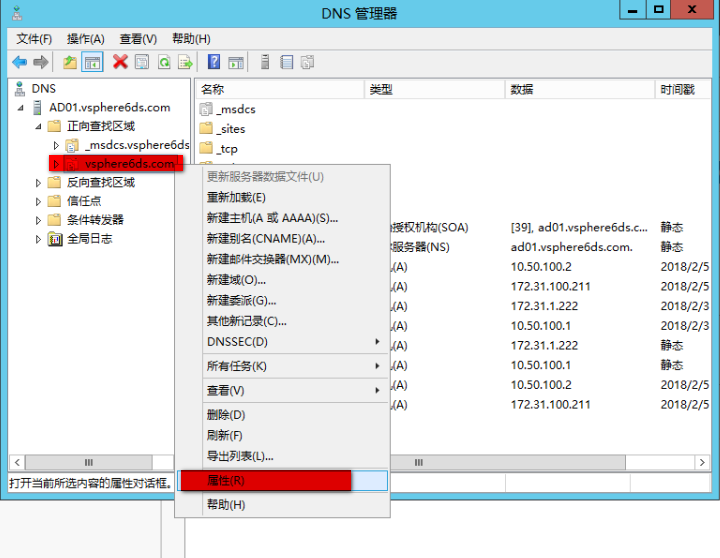Choose 删除(D) in the context menu
This screenshot has width=720, height=558.
[282, 415]
